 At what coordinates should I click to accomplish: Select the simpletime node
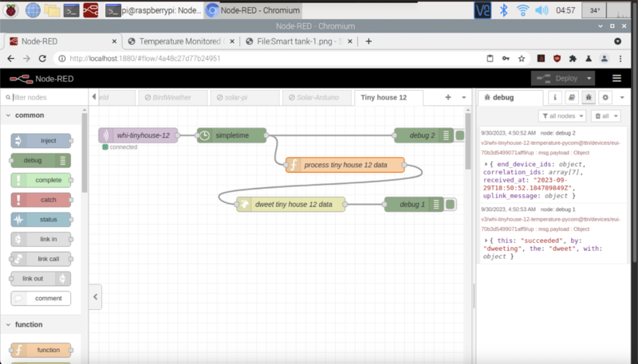tap(231, 135)
